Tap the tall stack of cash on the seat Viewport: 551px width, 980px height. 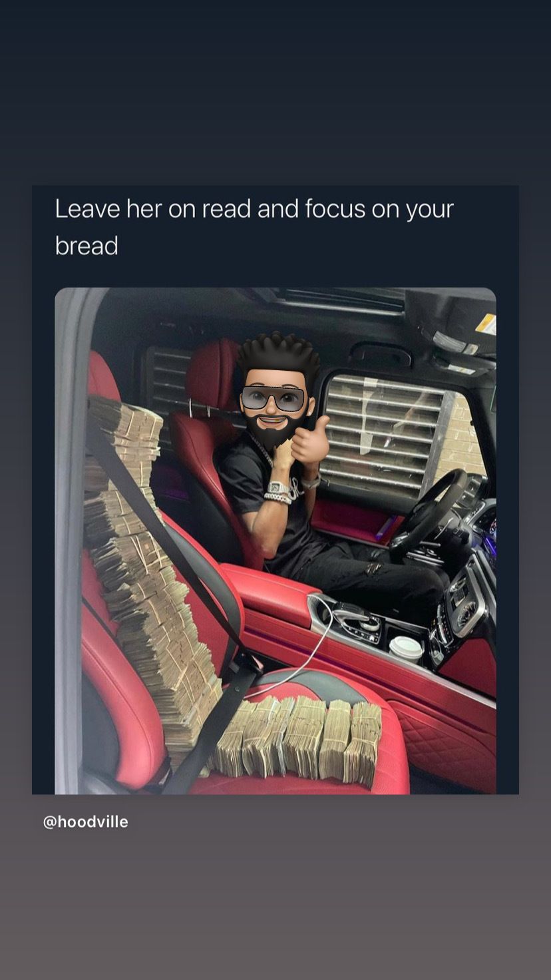tap(148, 573)
